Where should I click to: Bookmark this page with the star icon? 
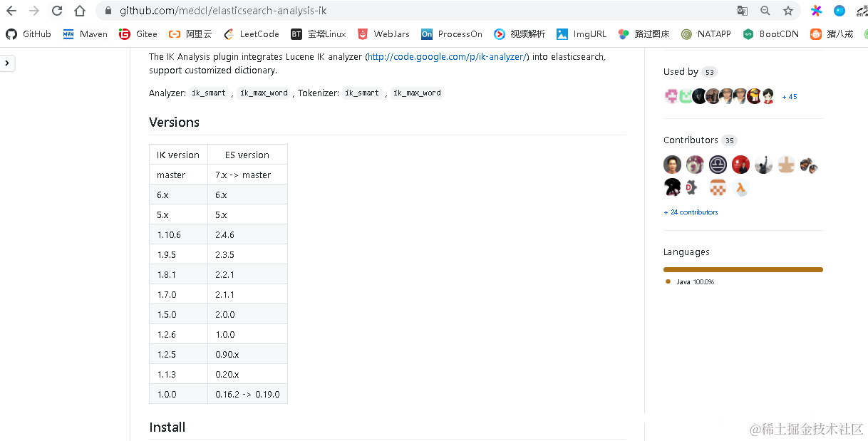tap(788, 11)
